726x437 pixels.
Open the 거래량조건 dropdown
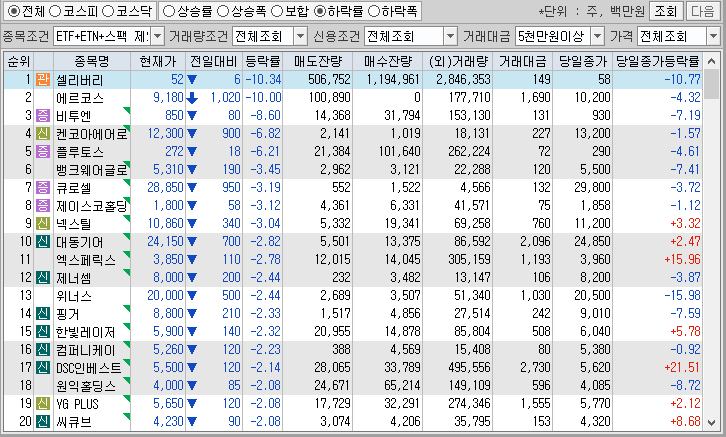(300, 36)
